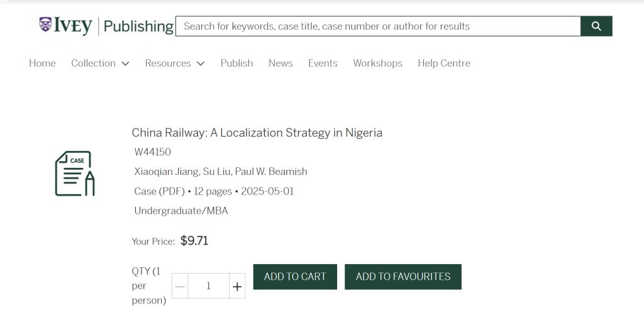Click the Ivey Publishing logo

tap(106, 26)
